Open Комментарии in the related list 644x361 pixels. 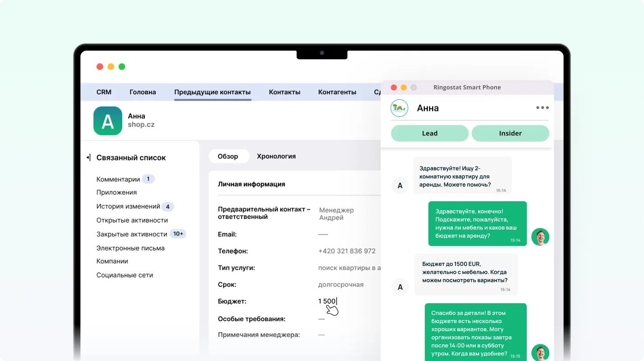coord(118,179)
